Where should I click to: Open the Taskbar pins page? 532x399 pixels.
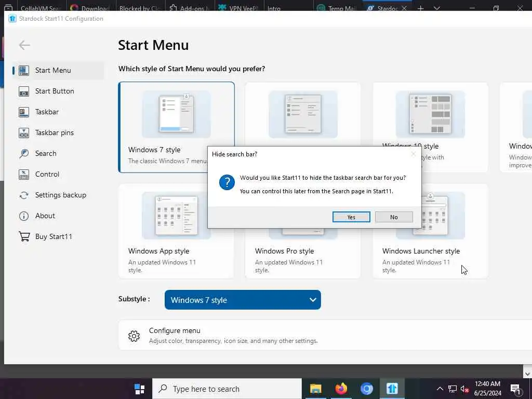coord(54,132)
